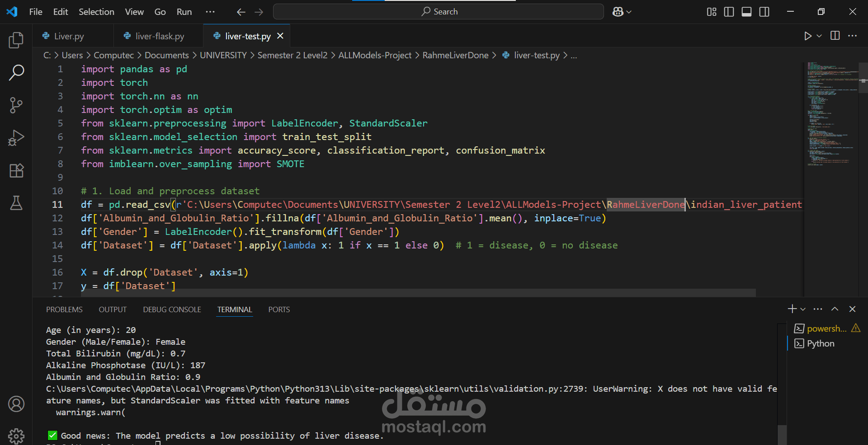Screen dimensions: 868x445
Task: Select the TERMINAL panel tab
Action: (235, 309)
